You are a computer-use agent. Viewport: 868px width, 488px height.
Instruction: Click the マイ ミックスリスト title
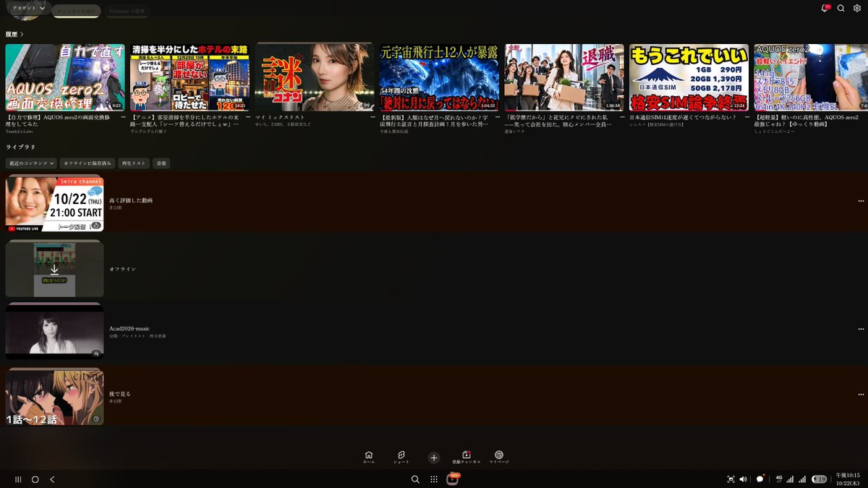[280, 117]
